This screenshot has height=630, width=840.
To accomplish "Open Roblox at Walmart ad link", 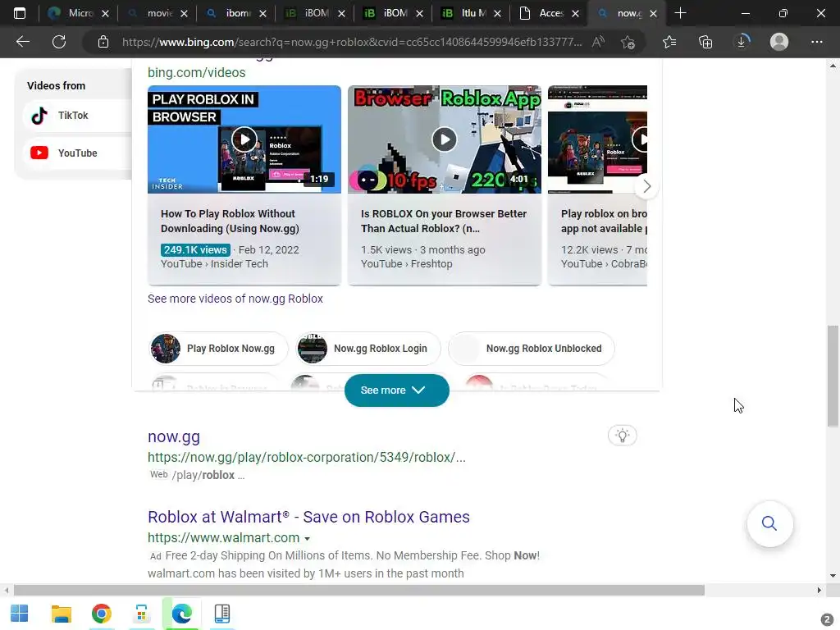I will [308, 517].
